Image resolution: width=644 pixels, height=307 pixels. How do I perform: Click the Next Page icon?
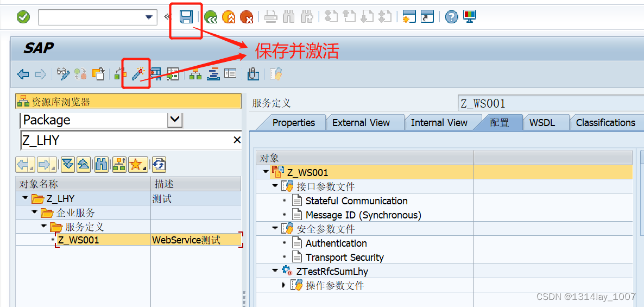(367, 17)
